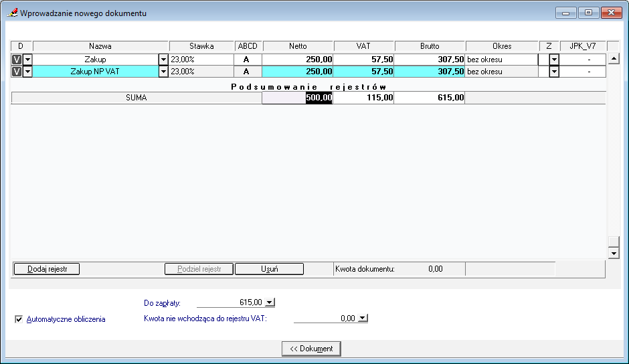The image size is (629, 364).
Task: Toggle the Automatyczne obliczenia checkbox
Action: click(19, 319)
